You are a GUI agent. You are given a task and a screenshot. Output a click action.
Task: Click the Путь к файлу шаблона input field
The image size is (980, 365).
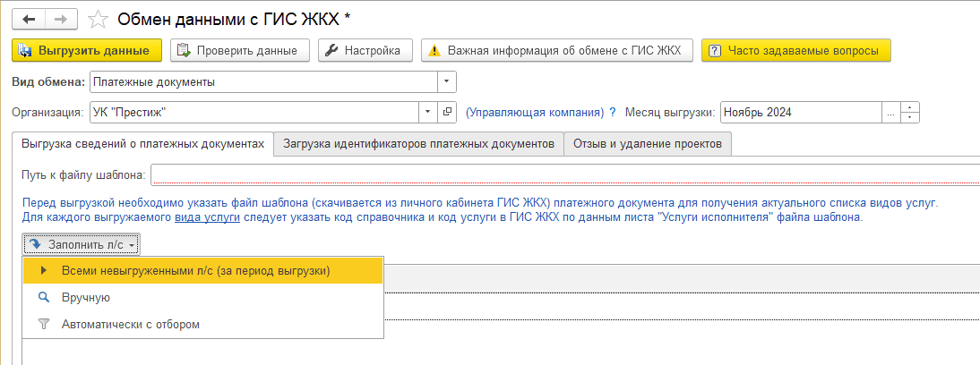point(564,174)
